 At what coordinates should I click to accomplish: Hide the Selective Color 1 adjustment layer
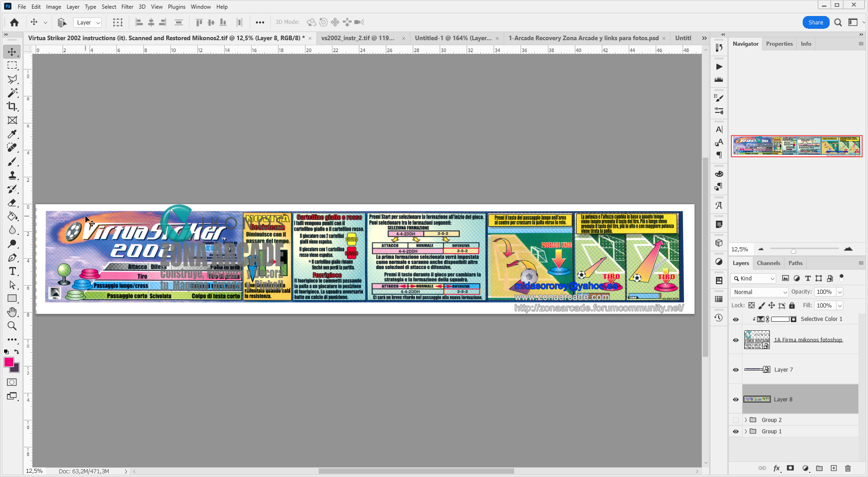[736, 319]
